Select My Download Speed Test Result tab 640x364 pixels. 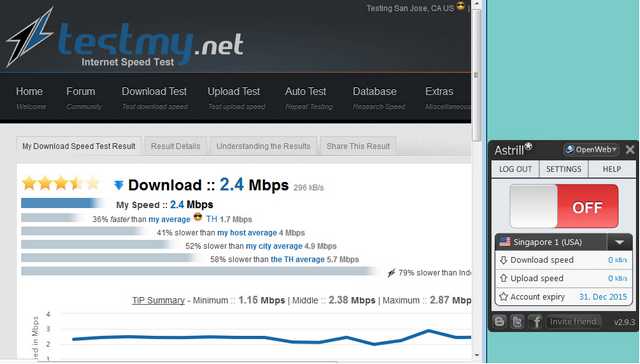79,146
